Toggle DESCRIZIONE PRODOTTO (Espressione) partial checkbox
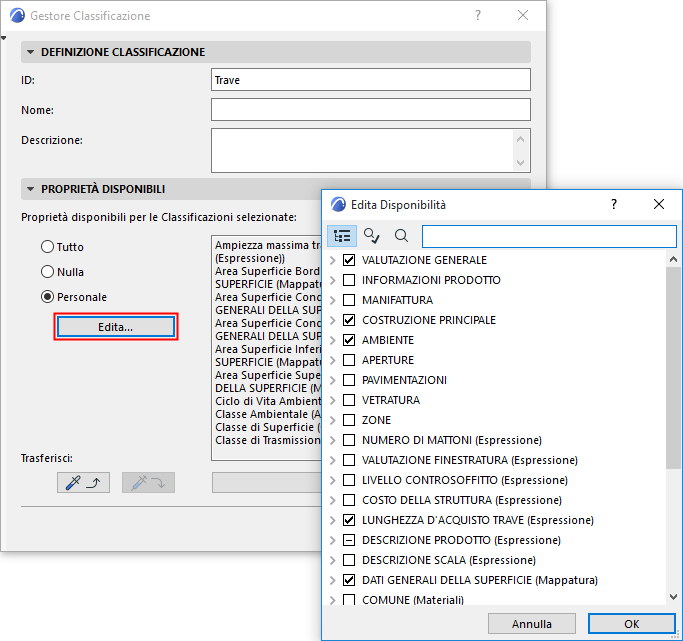Screen dimensions: 683x641 [349, 540]
